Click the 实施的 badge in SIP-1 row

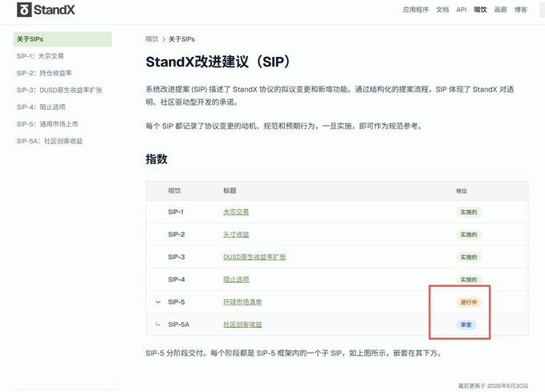tap(469, 212)
